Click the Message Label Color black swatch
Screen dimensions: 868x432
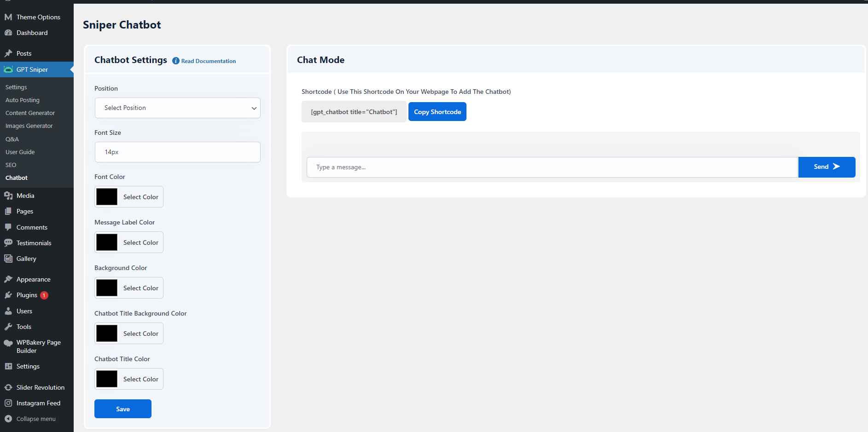click(107, 242)
